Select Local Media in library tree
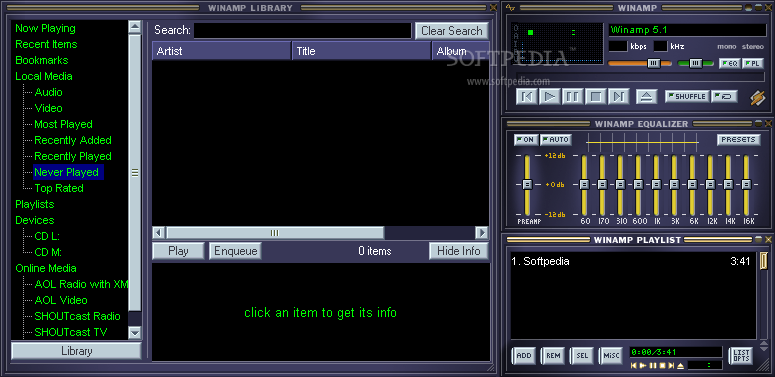The width and height of the screenshot is (775, 377). pos(44,76)
